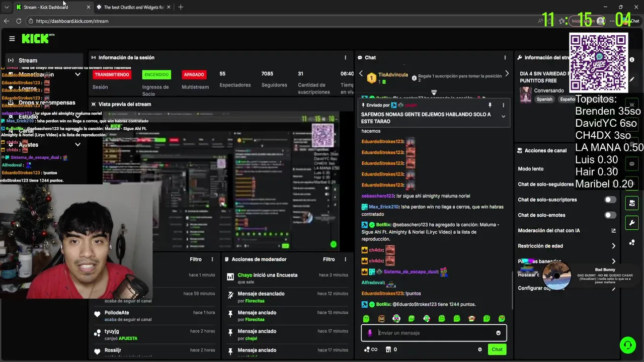The width and height of the screenshot is (644, 362).
Task: Toggle Chat de solo-suscriptores switch
Action: pos(610,200)
